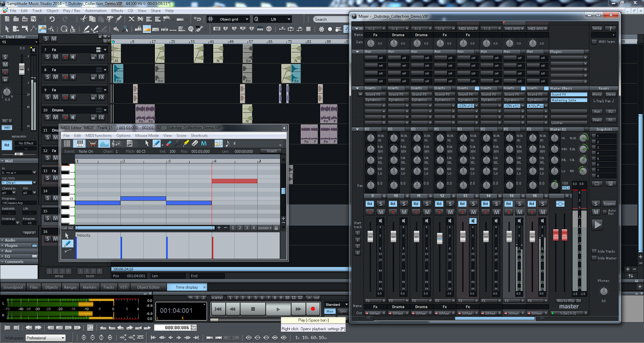Viewport: 644px width, 343px height.
Task: Mute mixer channel 12
Action: coord(450,212)
